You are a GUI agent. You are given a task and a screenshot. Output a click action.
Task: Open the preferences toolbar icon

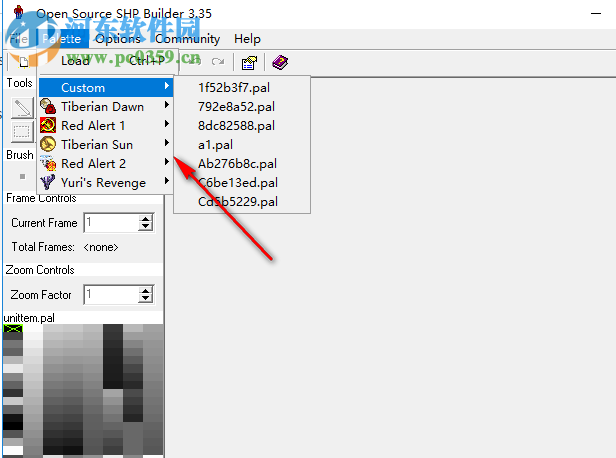tap(249, 62)
